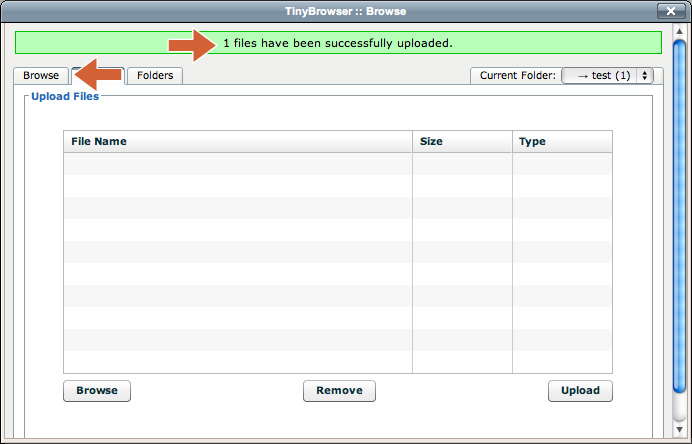Click the scrollbar up arrow
The height and width of the screenshot is (444, 692).
pyautogui.click(x=680, y=31)
